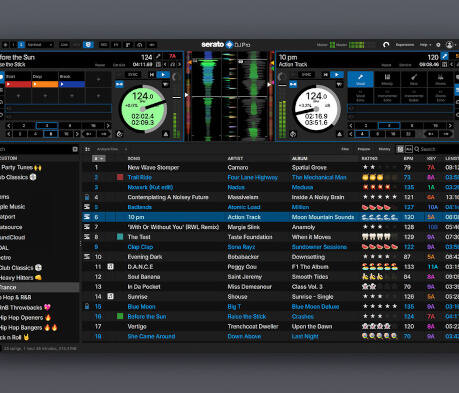Screen dimensions: 459x393
Task: Open the Help dropdown menu
Action: click(x=425, y=45)
